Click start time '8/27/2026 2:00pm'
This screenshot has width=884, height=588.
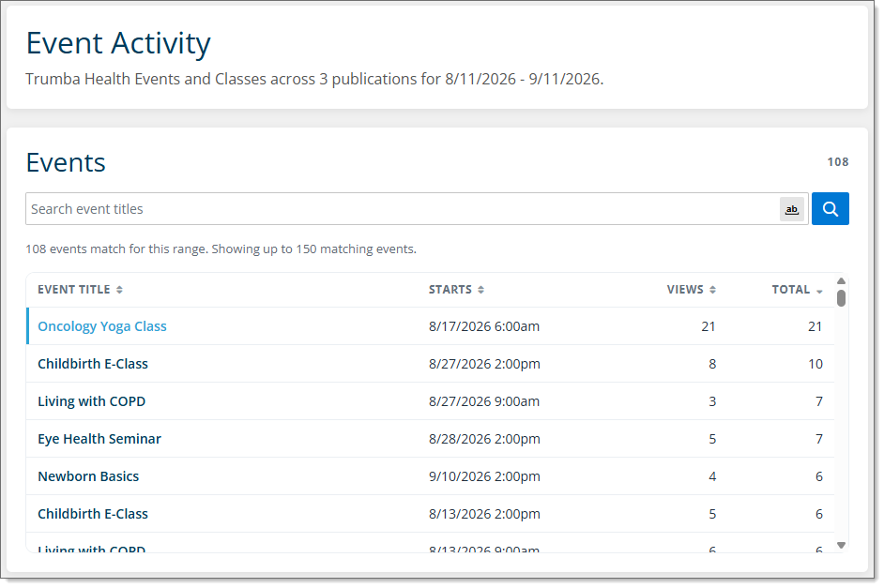click(484, 364)
